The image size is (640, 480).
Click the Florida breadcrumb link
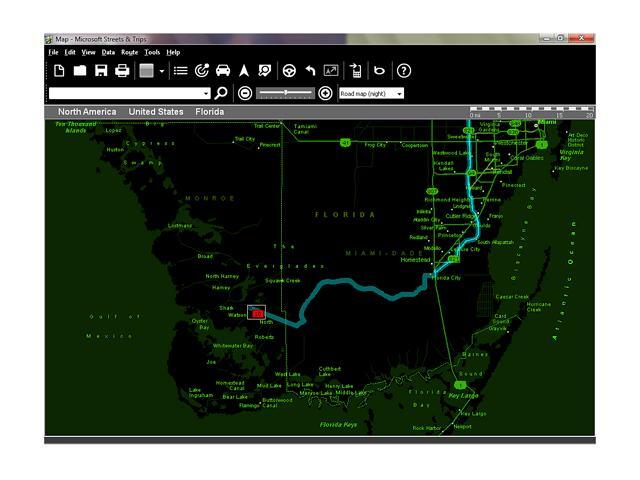point(209,112)
